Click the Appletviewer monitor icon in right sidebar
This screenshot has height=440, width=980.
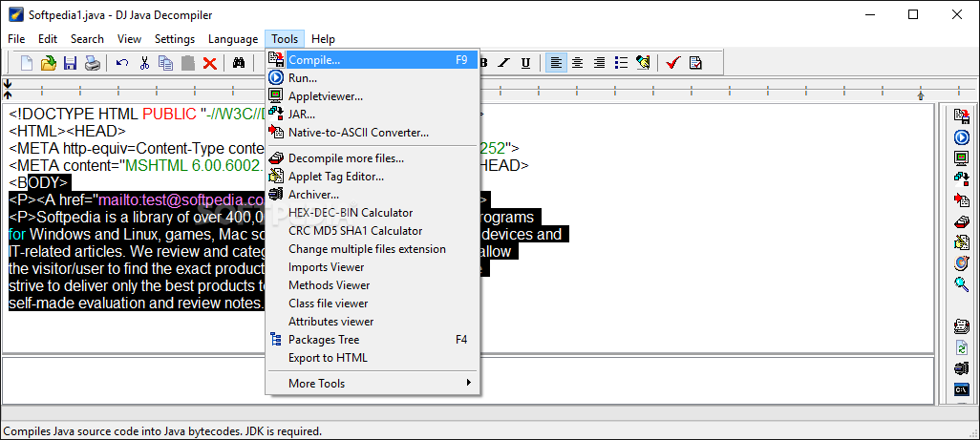(x=961, y=157)
